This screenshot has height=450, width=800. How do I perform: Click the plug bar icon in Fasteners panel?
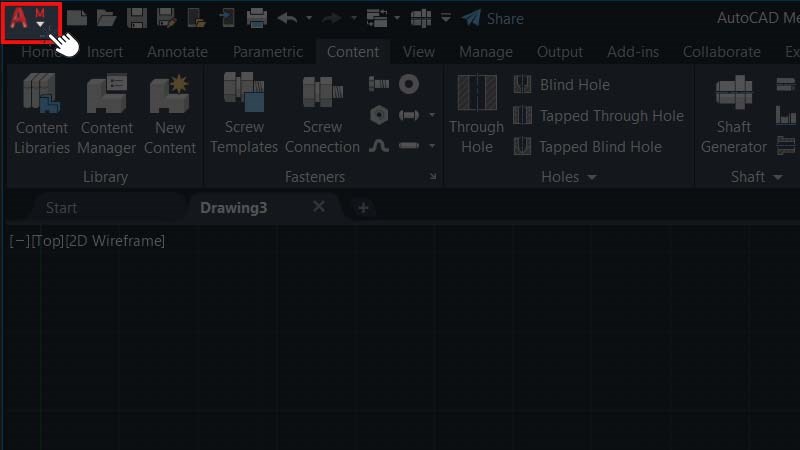click(x=409, y=146)
